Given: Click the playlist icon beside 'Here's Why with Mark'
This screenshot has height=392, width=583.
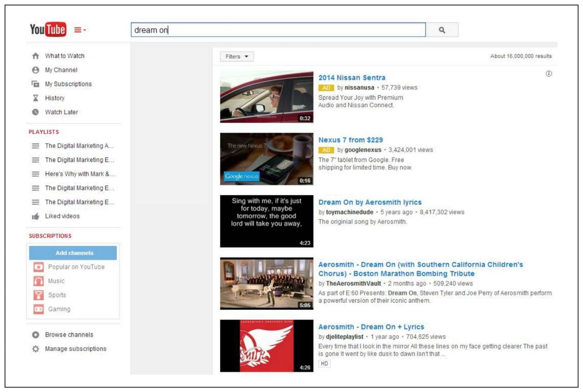Looking at the screenshot, I should (36, 174).
